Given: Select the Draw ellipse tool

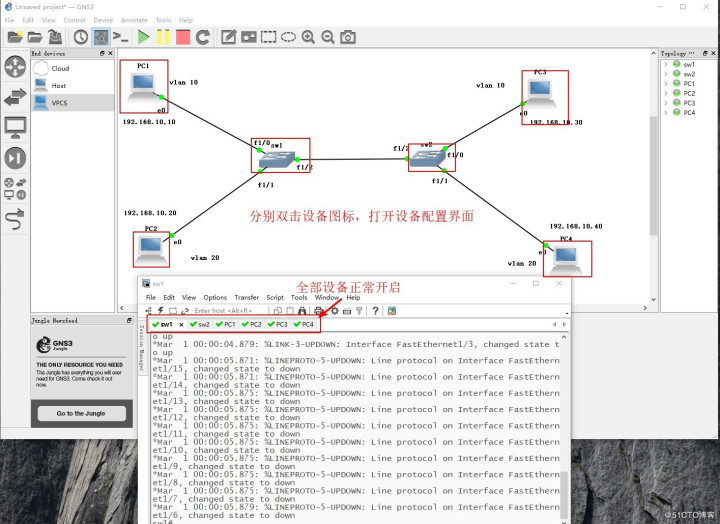Looking at the screenshot, I should (288, 37).
